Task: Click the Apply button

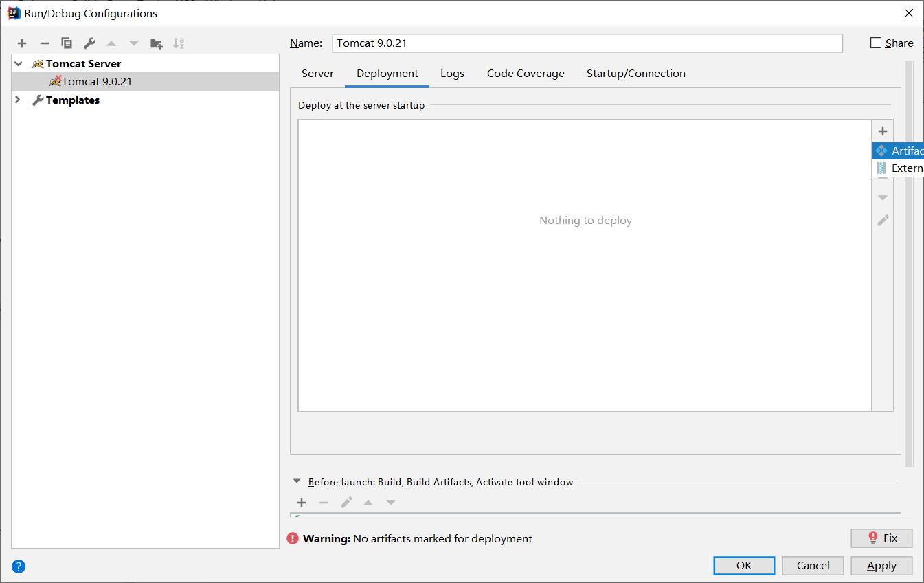Action: click(881, 565)
